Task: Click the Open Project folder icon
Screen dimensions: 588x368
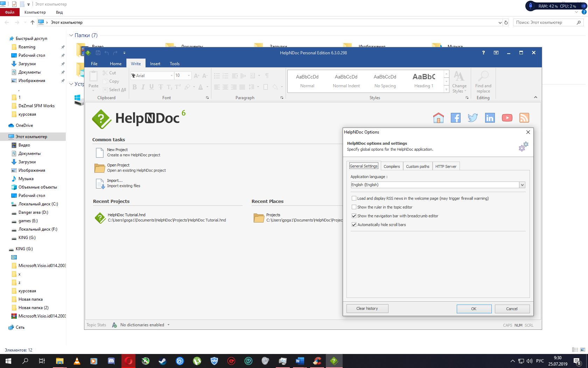Action: click(x=100, y=168)
